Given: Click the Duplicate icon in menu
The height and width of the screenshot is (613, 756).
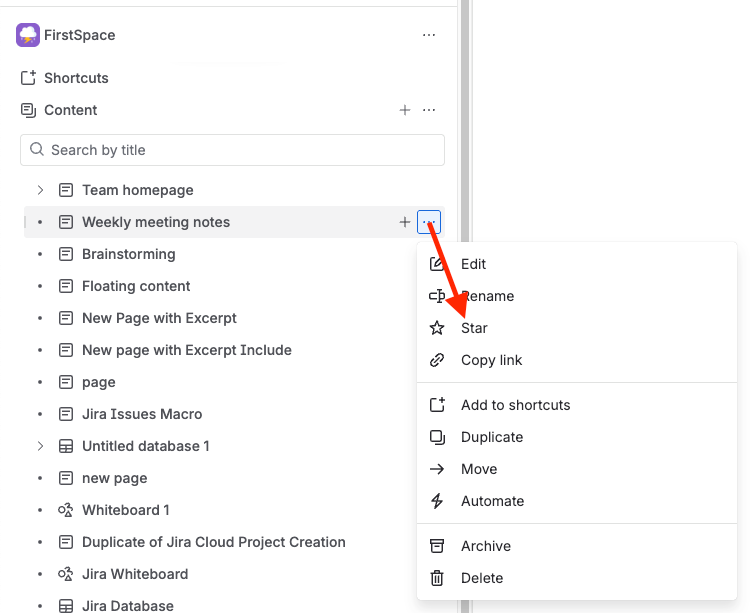Looking at the screenshot, I should (x=437, y=437).
